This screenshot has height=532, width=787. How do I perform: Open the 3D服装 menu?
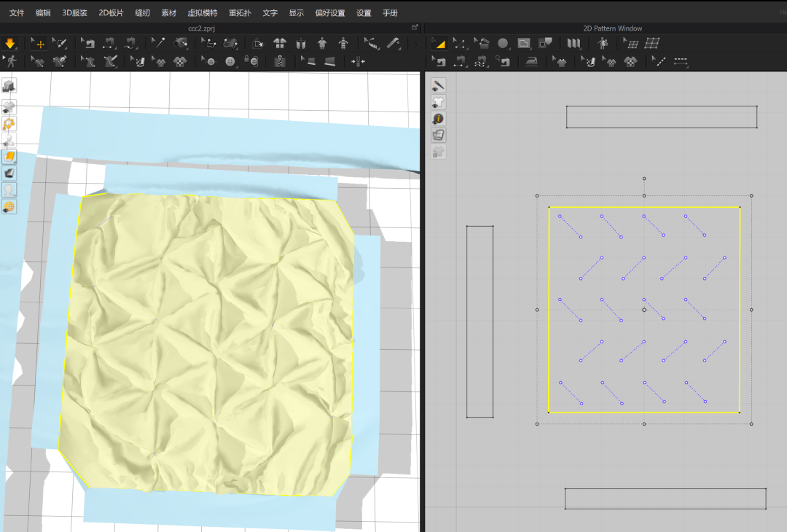click(75, 12)
